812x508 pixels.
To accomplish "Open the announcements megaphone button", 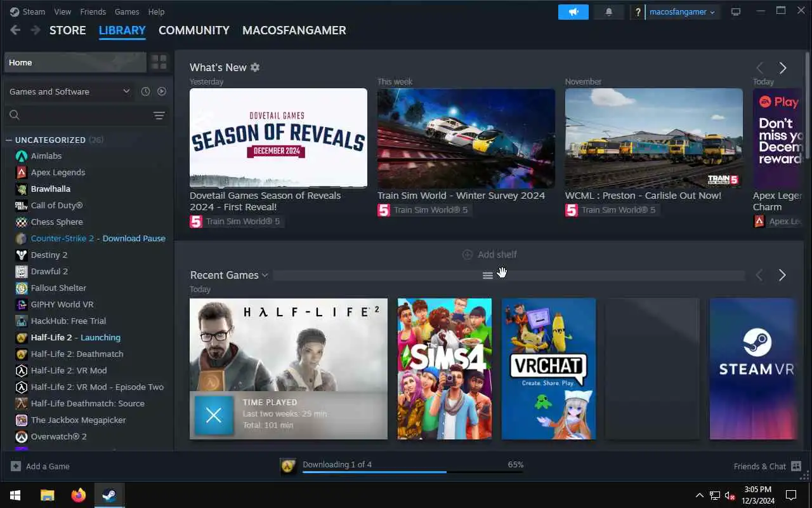I will (x=573, y=12).
